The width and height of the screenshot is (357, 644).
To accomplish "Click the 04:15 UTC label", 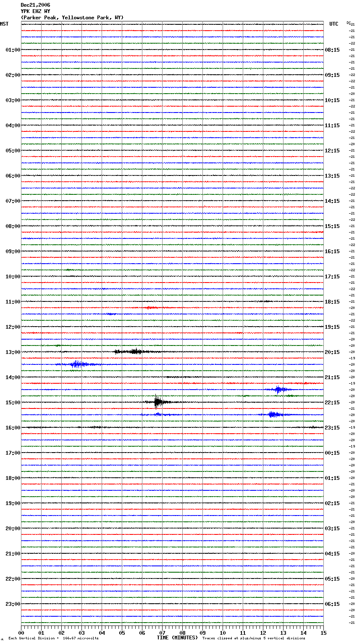I will coord(332,554).
